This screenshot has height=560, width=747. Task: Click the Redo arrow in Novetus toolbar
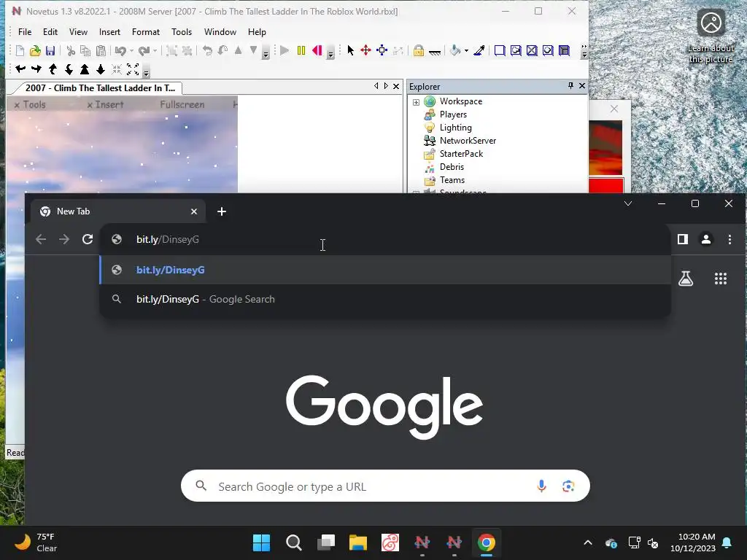click(x=144, y=50)
